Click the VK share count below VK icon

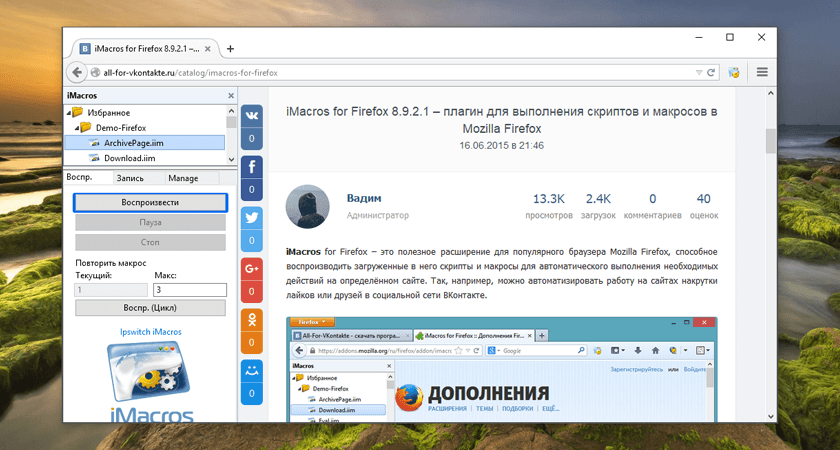click(x=252, y=139)
